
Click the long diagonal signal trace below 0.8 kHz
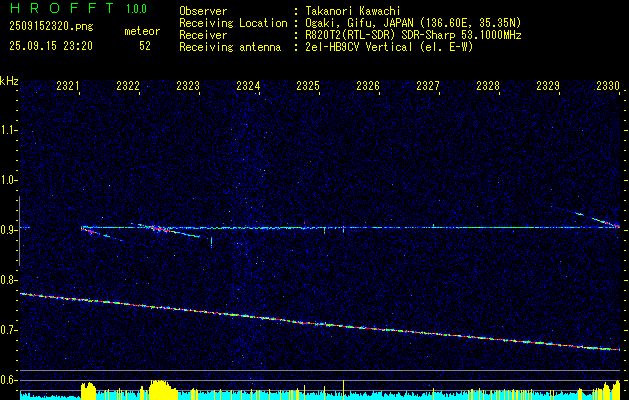coord(320,322)
